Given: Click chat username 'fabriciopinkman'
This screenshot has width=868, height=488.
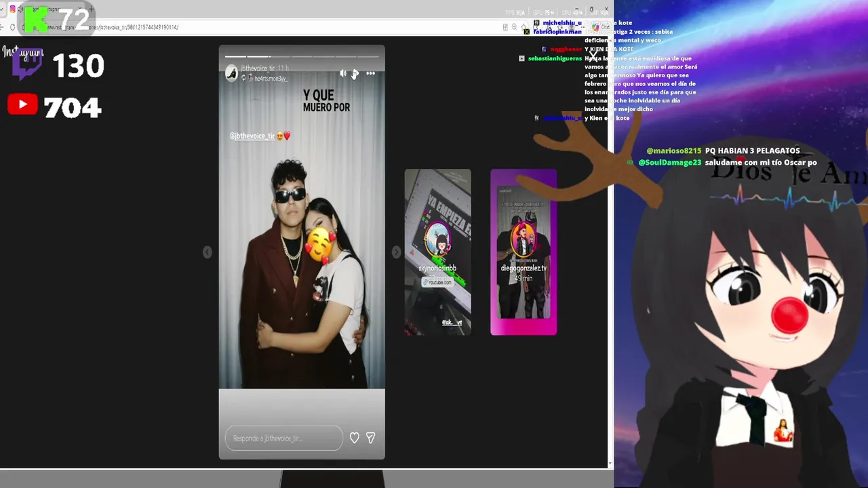Looking at the screenshot, I should coord(557,32).
